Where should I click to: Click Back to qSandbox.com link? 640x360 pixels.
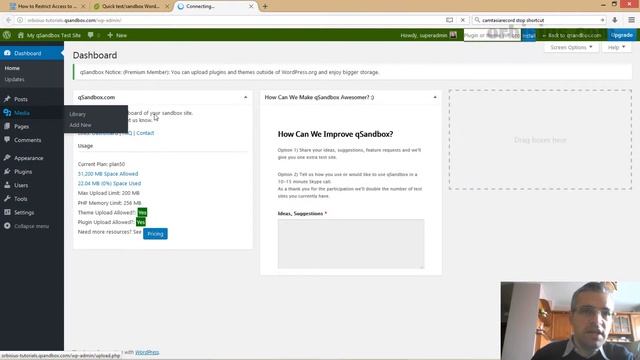click(x=571, y=36)
